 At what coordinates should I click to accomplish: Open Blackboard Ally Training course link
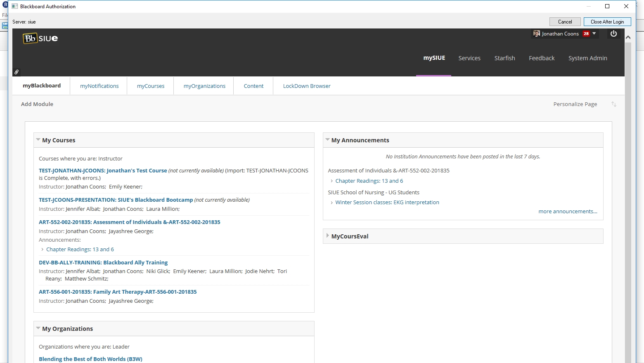103,262
